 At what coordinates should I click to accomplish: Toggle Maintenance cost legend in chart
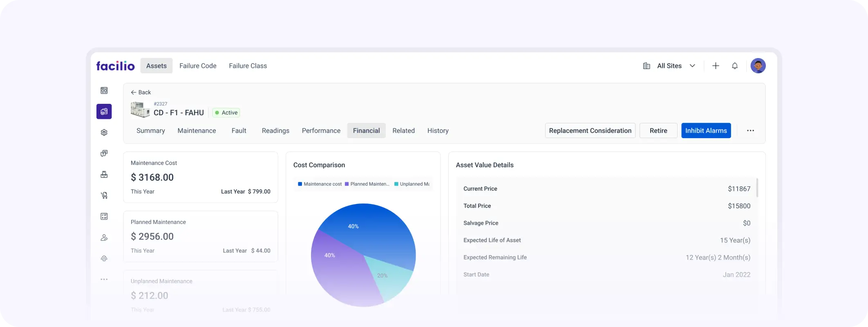320,184
